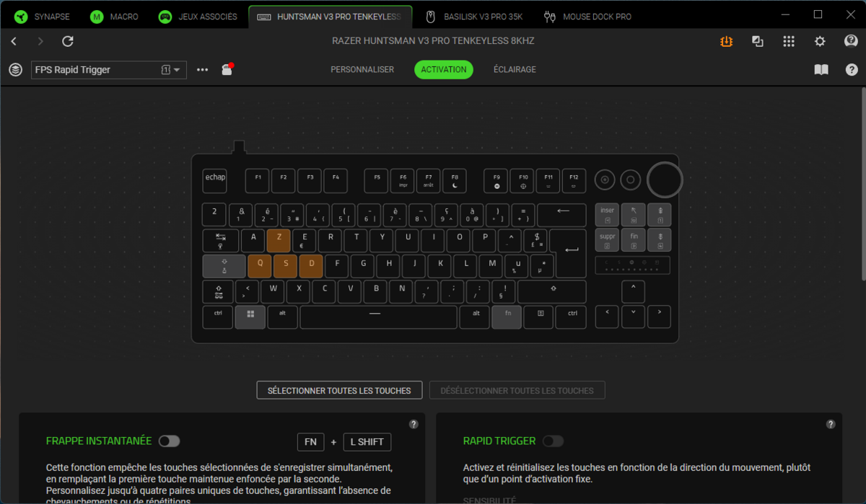Open the modules grid icon

click(x=789, y=41)
